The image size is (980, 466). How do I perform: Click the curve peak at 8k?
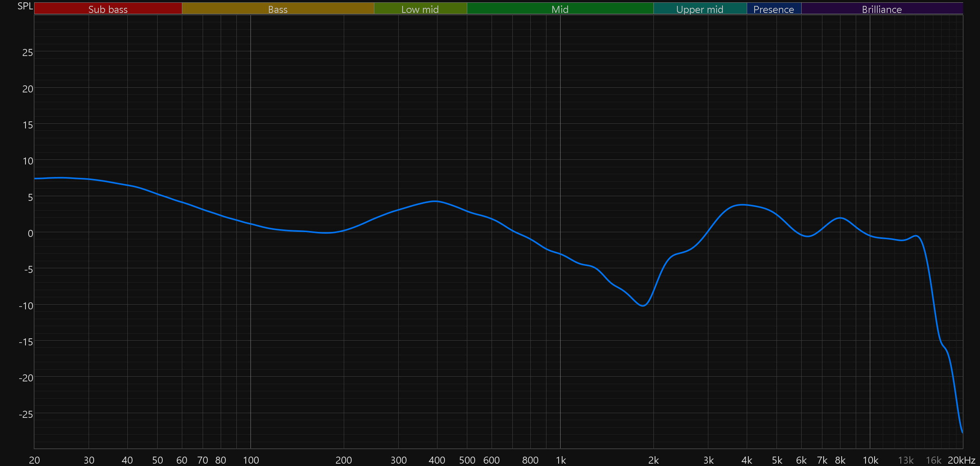[x=840, y=218]
